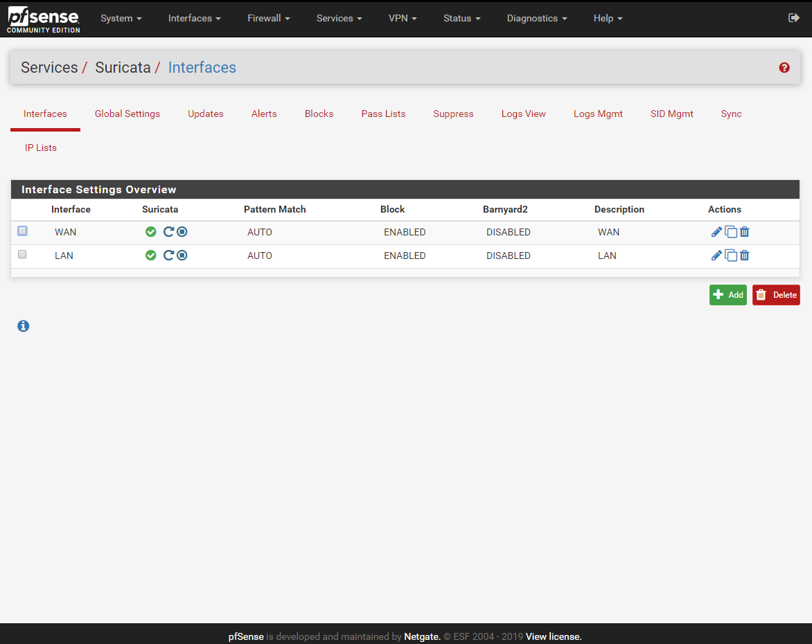This screenshot has width=812, height=644.
Task: Delete the WAN interface trash icon
Action: click(x=745, y=232)
